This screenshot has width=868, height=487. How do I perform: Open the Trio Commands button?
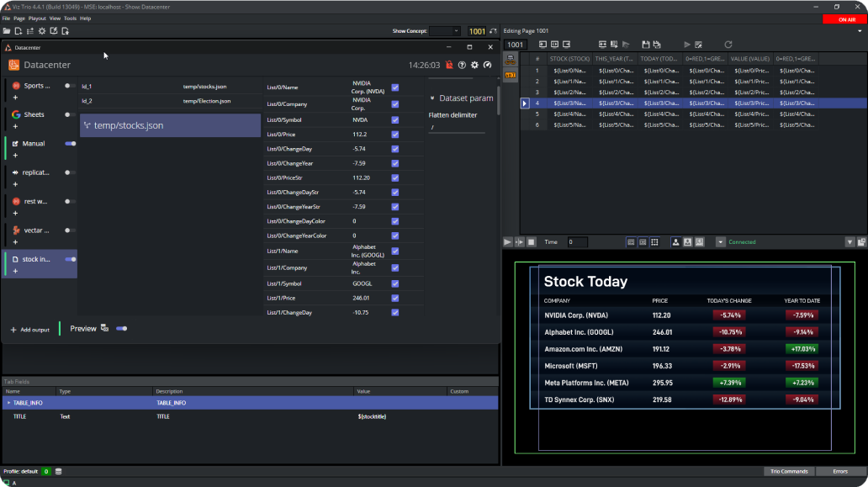point(789,472)
